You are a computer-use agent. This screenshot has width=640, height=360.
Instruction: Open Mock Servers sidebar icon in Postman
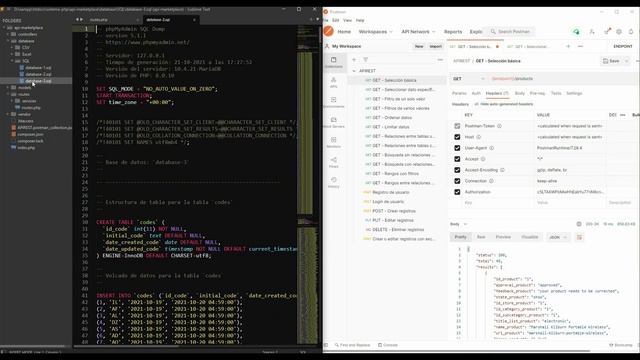(333, 122)
